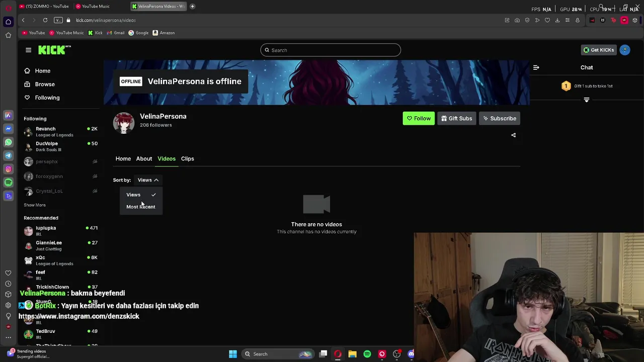Image resolution: width=644 pixels, height=362 pixels.
Task: Open Instagram in the Opera sidebar
Action: 8,169
